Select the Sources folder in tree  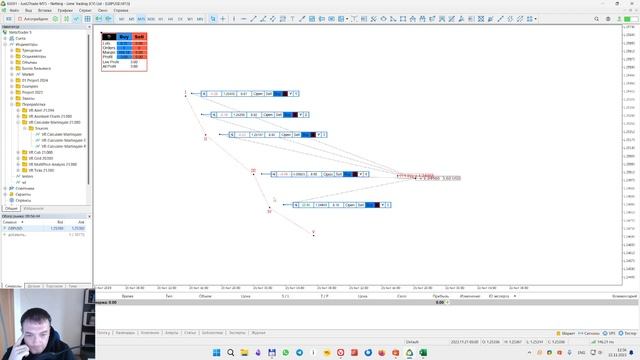click(41, 128)
